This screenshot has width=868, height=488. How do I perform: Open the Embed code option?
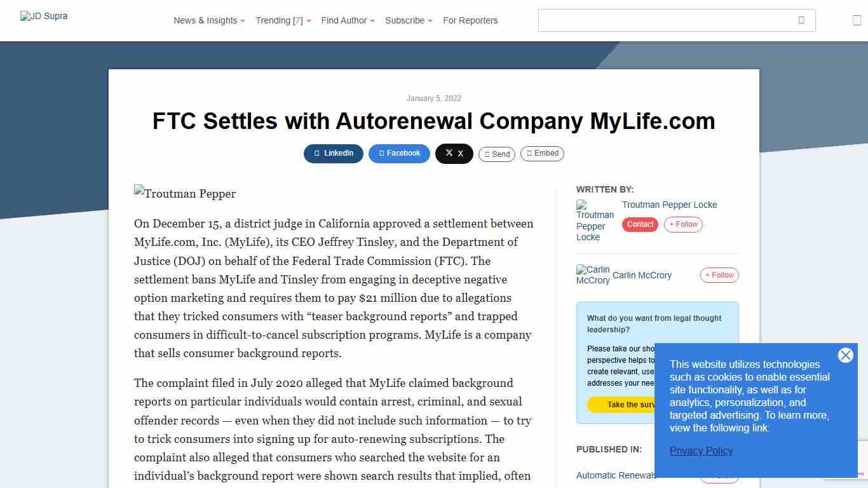542,153
